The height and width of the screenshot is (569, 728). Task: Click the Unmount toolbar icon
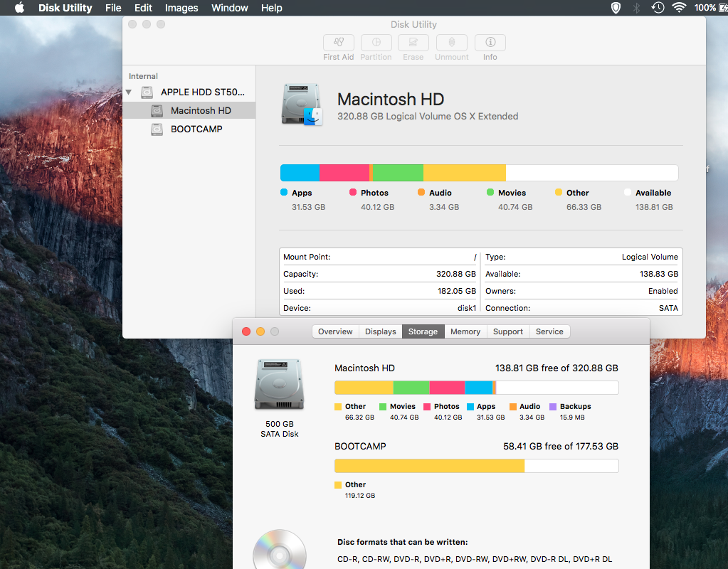pyautogui.click(x=452, y=43)
